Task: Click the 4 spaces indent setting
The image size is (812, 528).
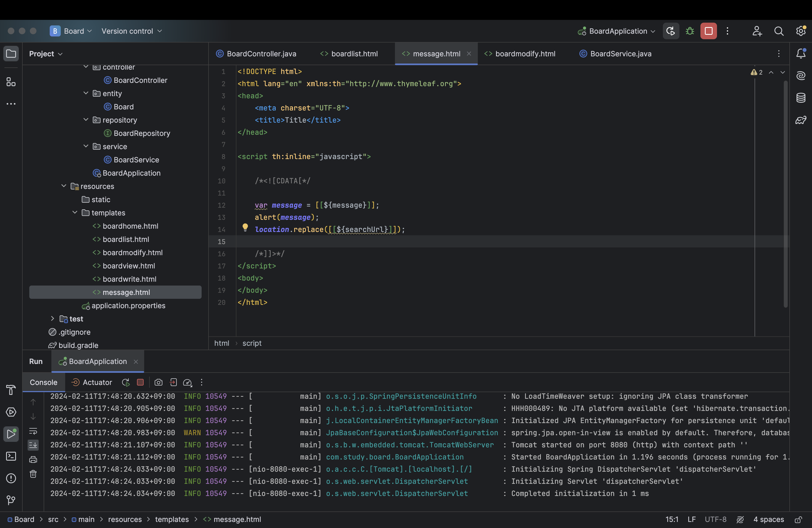Action: (768, 519)
